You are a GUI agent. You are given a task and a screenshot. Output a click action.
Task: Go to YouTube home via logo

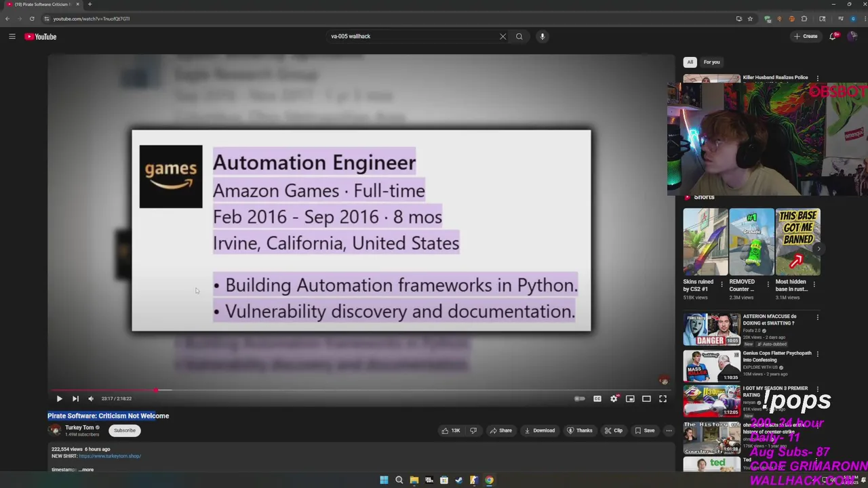coord(41,37)
